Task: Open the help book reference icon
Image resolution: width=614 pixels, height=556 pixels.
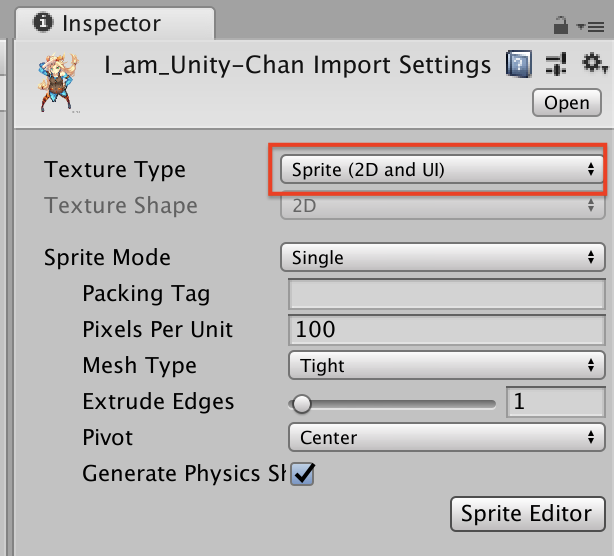Action: (518, 65)
